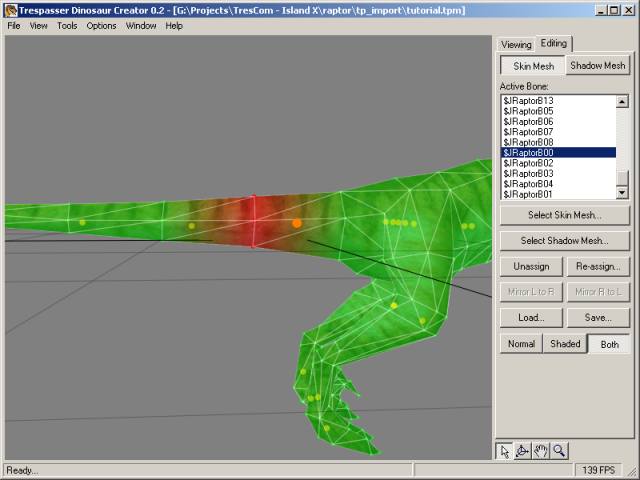Screen dimensions: 640x480
Task: Open the Options menu
Action: pyautogui.click(x=101, y=26)
